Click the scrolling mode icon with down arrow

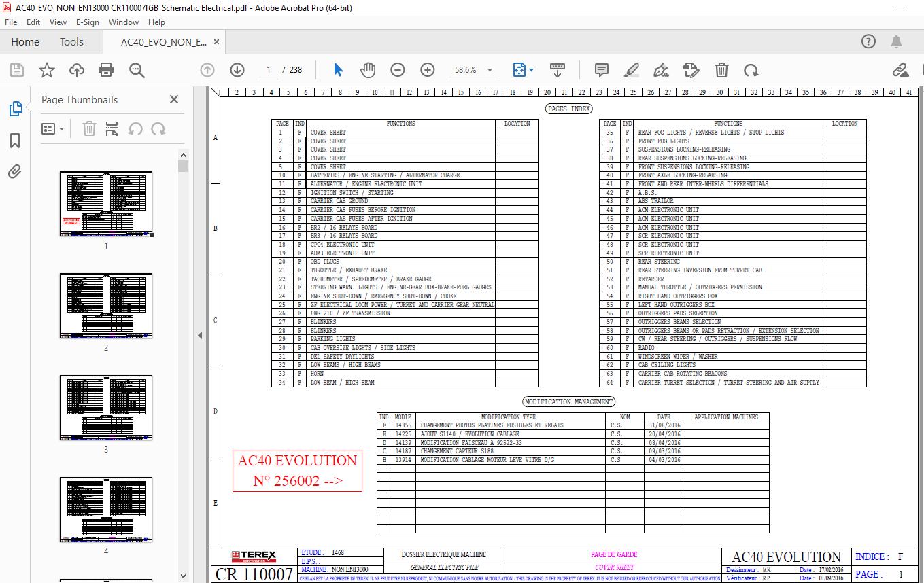point(558,70)
